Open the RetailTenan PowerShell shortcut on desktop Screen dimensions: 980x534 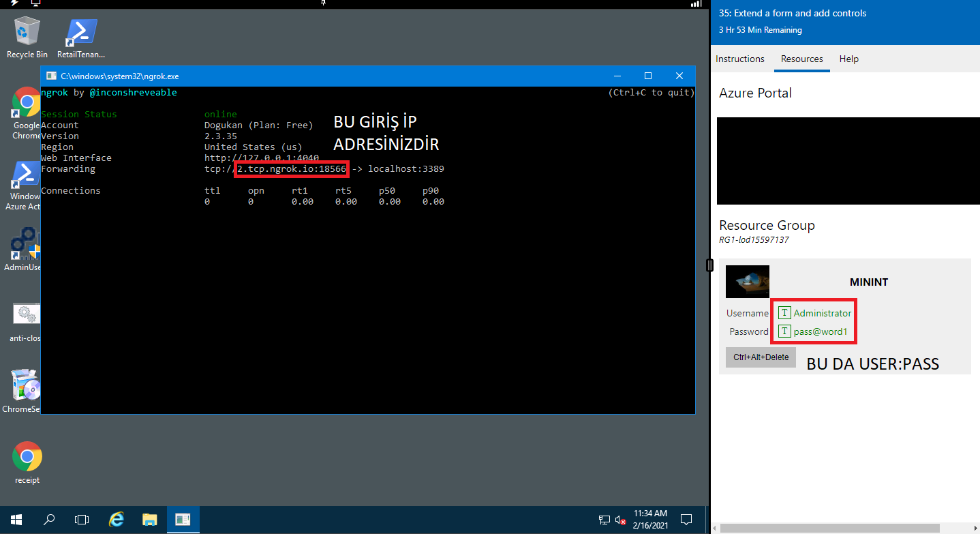click(x=81, y=38)
